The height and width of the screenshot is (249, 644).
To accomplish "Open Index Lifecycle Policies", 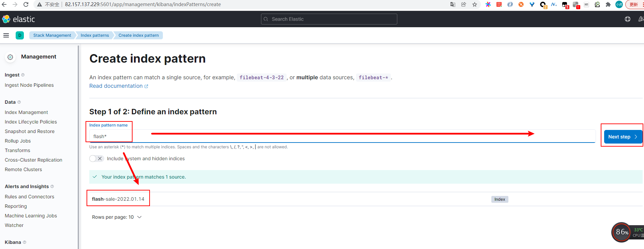I will [31, 122].
